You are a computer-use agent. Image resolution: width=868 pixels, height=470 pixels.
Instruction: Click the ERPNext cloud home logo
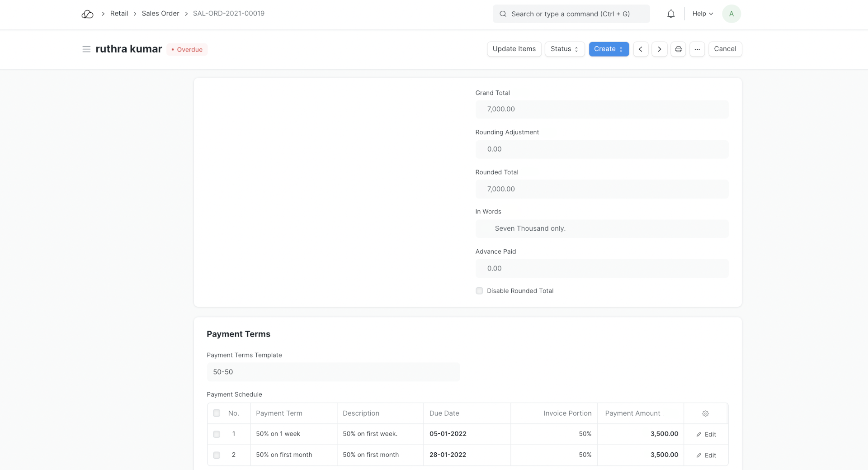(x=87, y=14)
